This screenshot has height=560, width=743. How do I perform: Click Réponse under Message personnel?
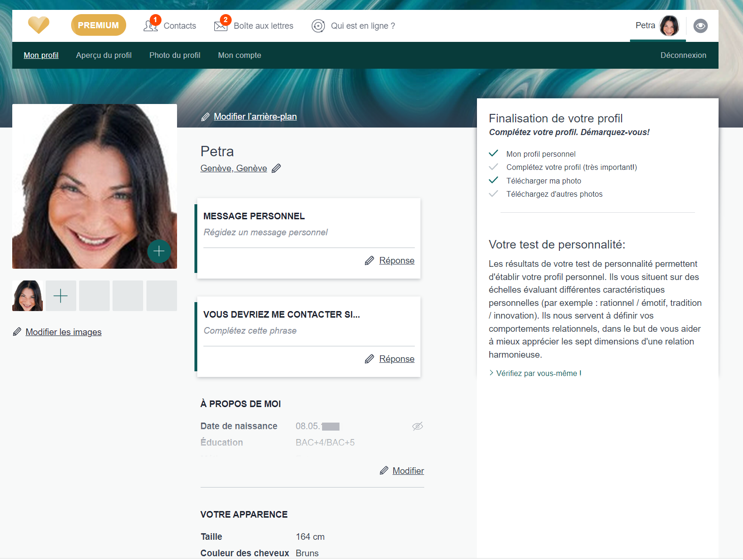pos(396,261)
